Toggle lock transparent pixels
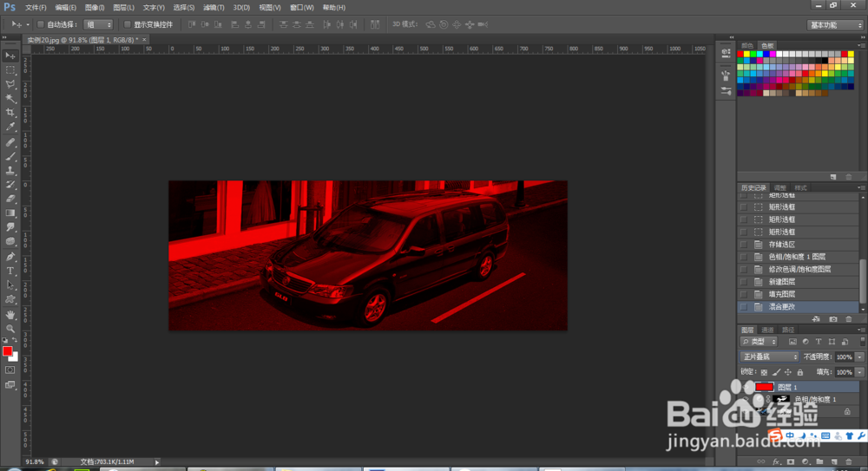This screenshot has width=868, height=471. tap(764, 372)
